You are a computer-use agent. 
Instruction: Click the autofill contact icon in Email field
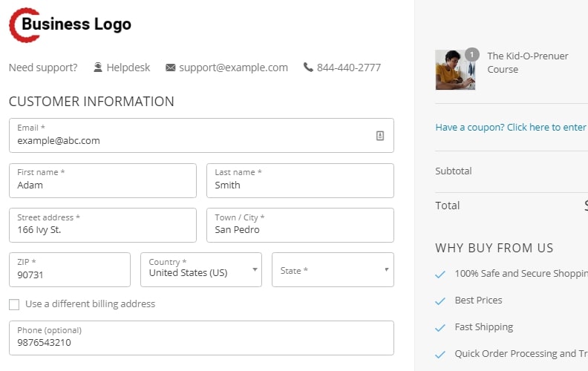click(x=380, y=136)
